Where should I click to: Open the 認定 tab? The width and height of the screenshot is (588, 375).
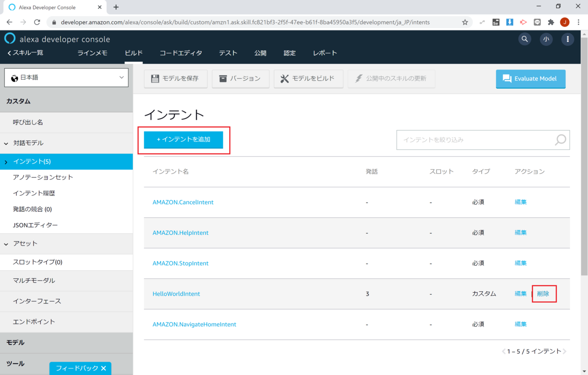[290, 53]
